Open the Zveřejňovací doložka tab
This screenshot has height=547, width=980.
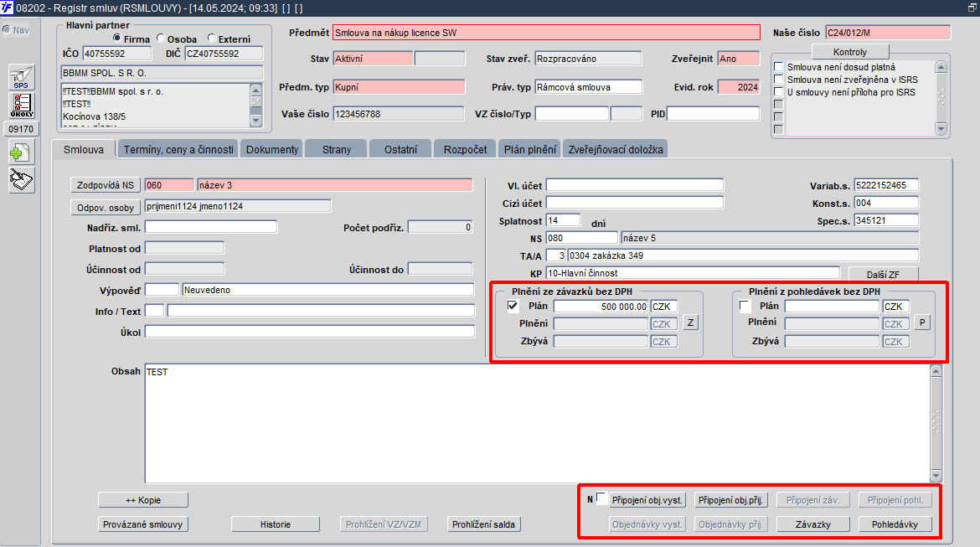pyautogui.click(x=616, y=149)
